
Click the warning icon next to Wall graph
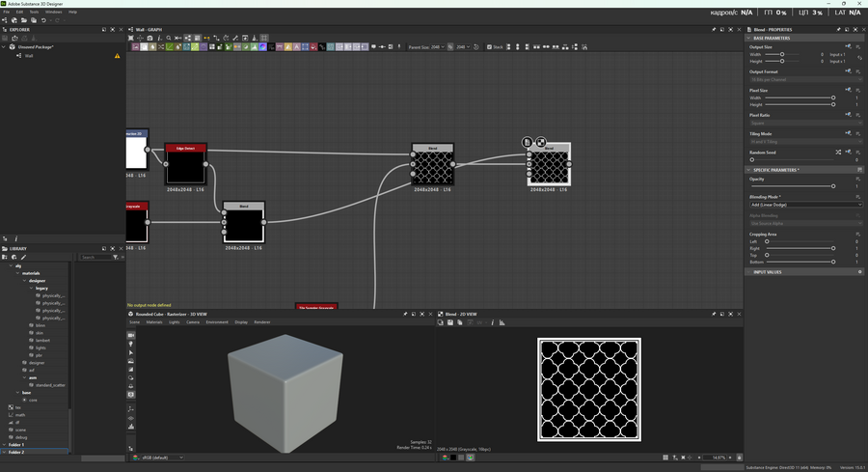[118, 56]
